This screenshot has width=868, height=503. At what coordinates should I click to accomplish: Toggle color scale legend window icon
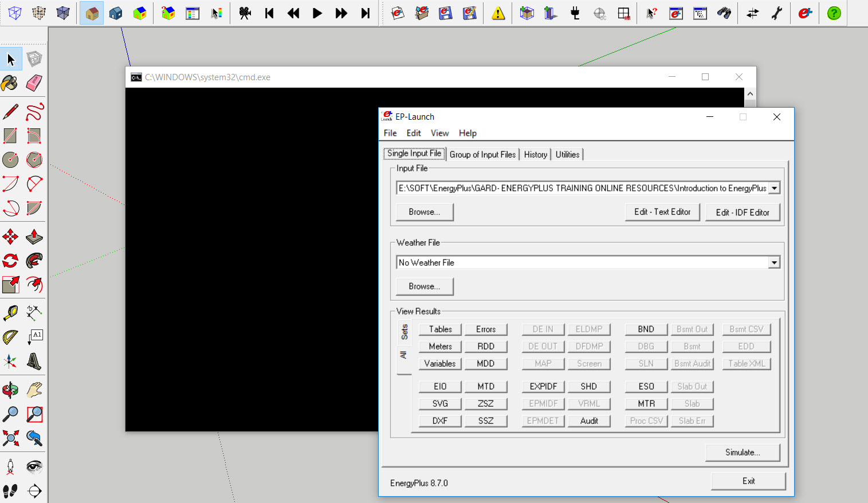click(x=193, y=13)
